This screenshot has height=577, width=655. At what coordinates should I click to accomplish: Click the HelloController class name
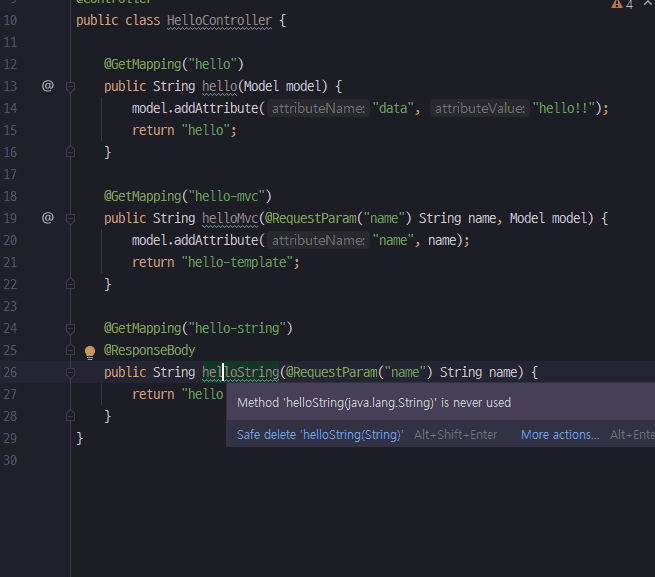click(220, 20)
